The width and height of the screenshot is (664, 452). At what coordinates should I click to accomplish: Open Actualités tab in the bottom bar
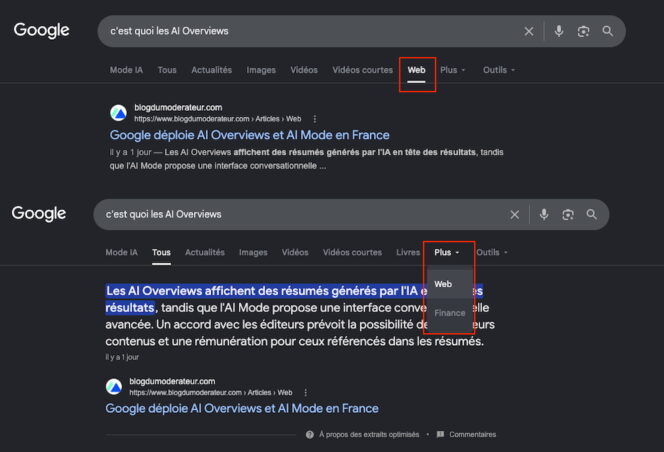coord(205,252)
